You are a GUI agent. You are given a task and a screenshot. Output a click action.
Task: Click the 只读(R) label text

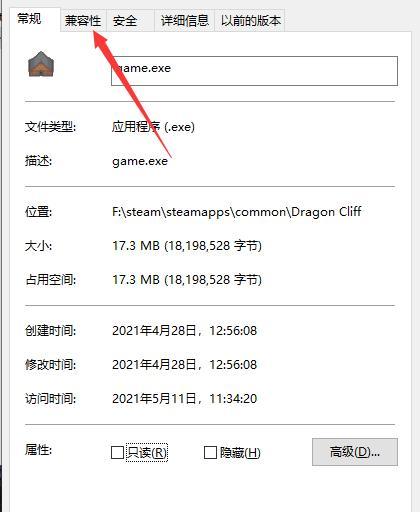147,453
